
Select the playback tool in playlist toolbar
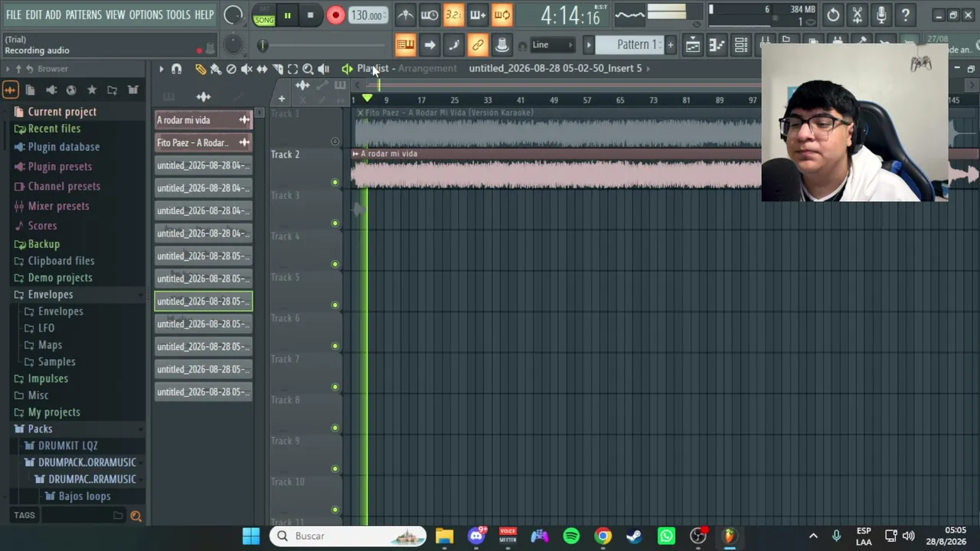click(323, 69)
